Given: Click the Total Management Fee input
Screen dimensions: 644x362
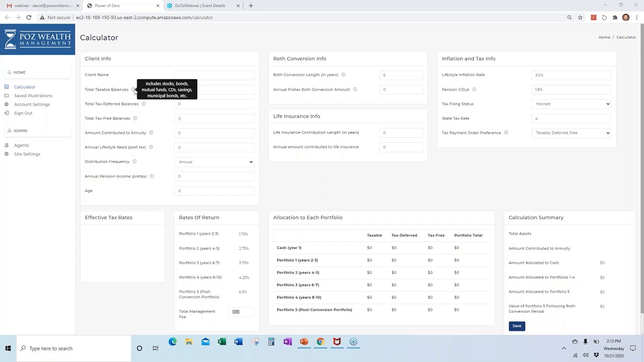Looking at the screenshot, I should [x=241, y=312].
